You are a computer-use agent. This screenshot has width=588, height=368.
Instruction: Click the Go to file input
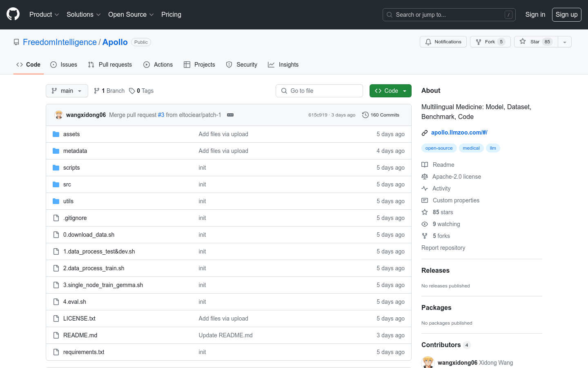point(319,91)
